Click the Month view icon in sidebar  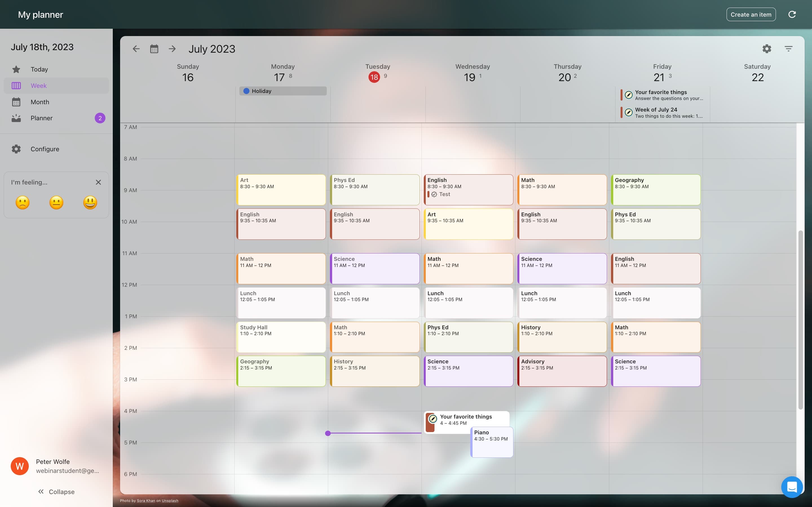click(x=16, y=102)
